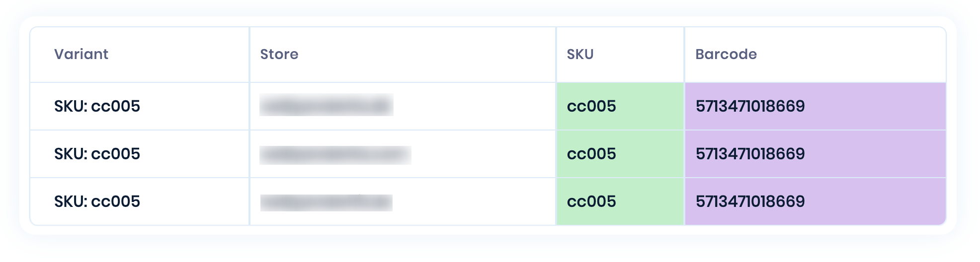Click the green cc005 SKU cell in second row
The width and height of the screenshot is (980, 262).
620,154
